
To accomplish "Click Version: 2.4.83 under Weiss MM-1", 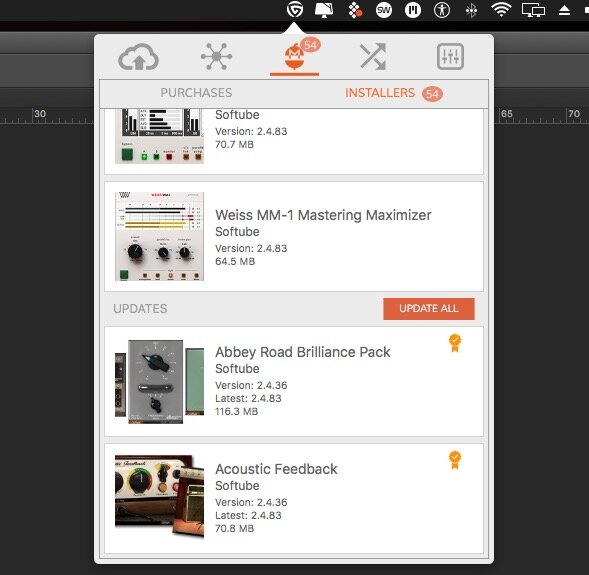I will pyautogui.click(x=251, y=248).
